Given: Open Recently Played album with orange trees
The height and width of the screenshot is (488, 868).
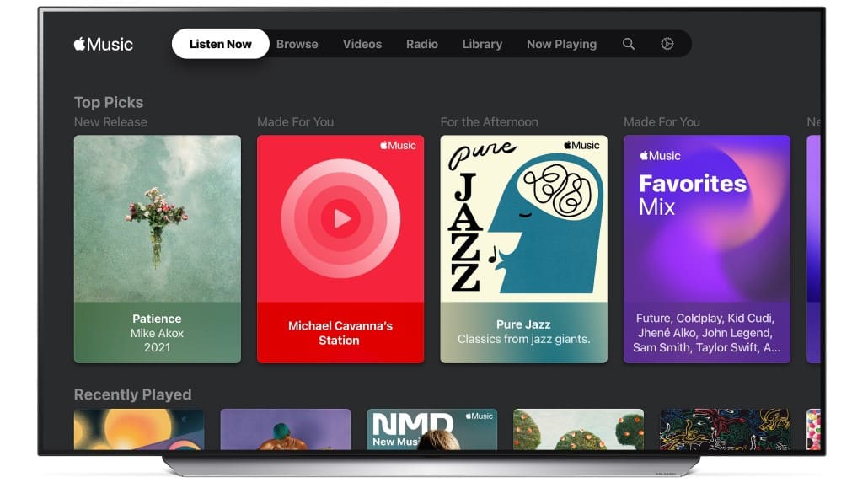Looking at the screenshot, I should [x=578, y=429].
